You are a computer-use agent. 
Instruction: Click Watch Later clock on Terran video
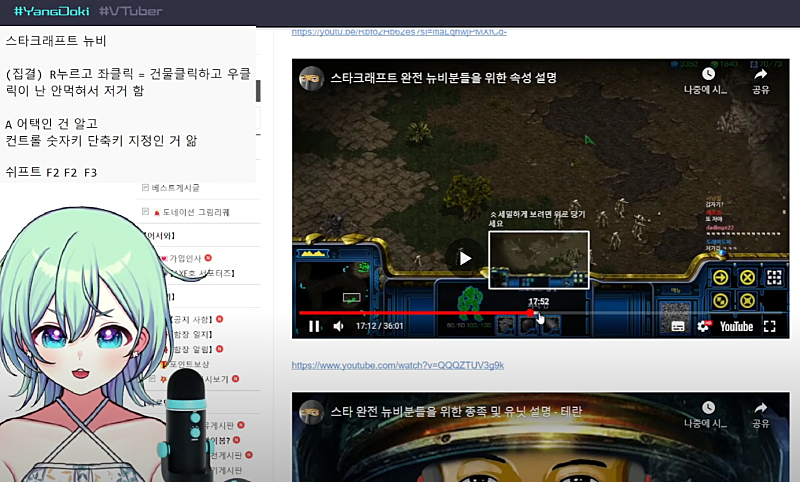point(708,408)
